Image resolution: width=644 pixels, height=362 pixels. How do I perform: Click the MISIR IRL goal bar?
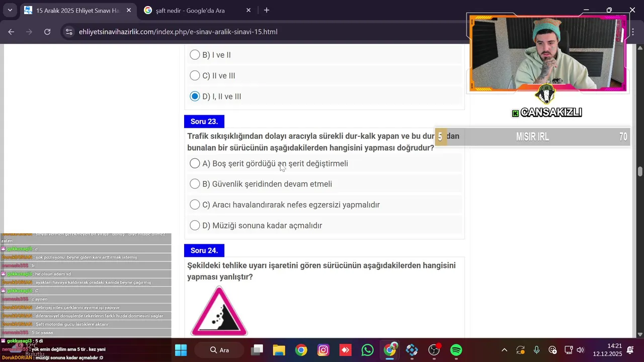[532, 137]
